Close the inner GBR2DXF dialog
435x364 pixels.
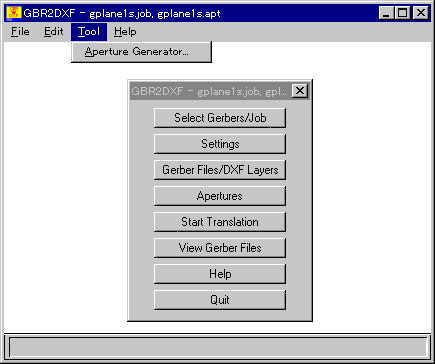pyautogui.click(x=300, y=90)
